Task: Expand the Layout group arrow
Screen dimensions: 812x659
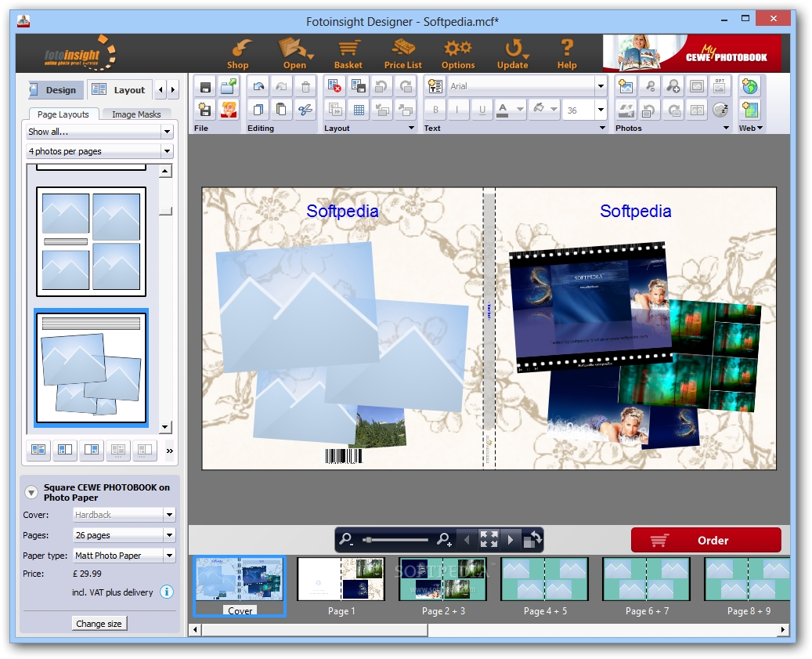Action: (412, 128)
